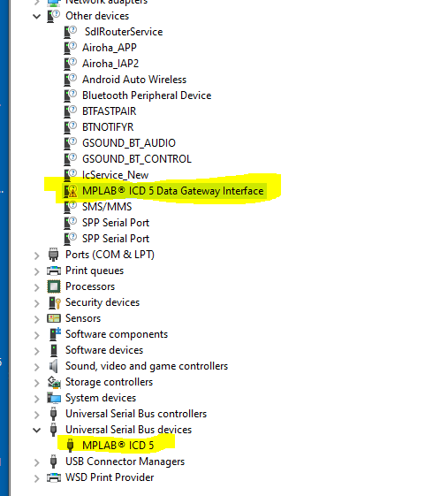448x496 pixels.
Task: Select the SMS/MMS entry
Action: click(x=107, y=207)
